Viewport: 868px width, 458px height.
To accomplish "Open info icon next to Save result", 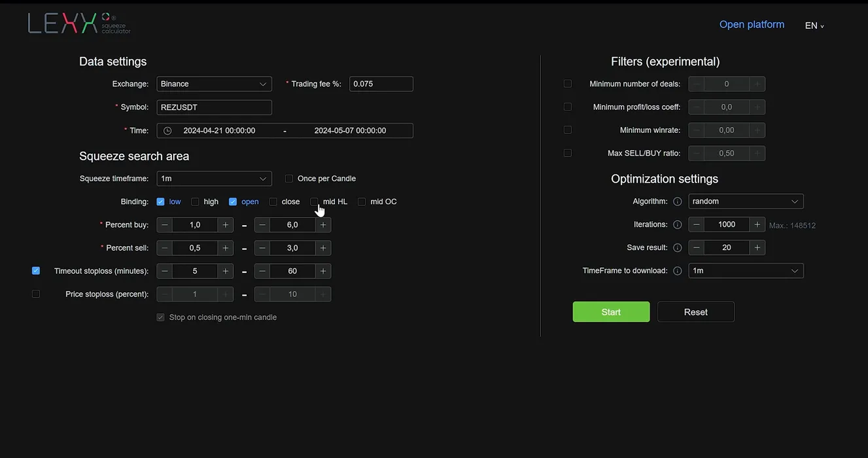I will coord(678,248).
